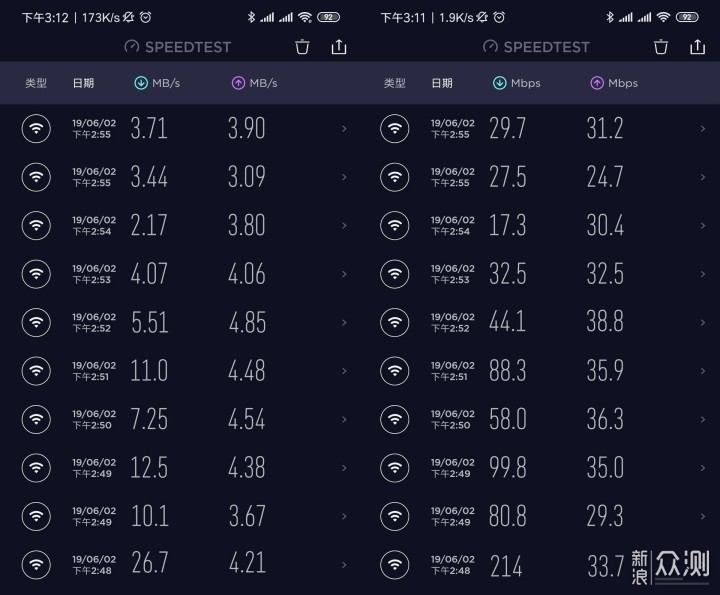Viewport: 720px width, 595px height.
Task: Tap Wi-Fi icon of 3.71 MB/s result
Action: (36, 128)
